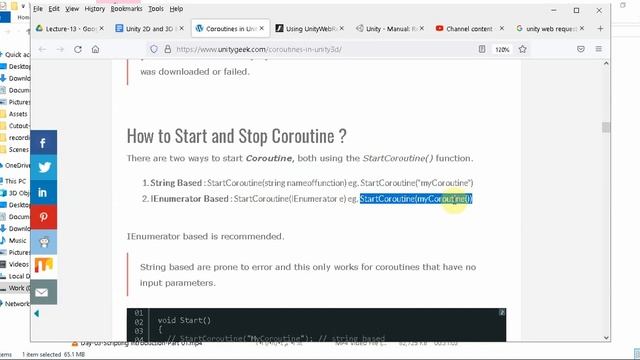Click highlighted StartCoroutine(myCoroutine()) text
640x360 pixels.
(x=416, y=199)
